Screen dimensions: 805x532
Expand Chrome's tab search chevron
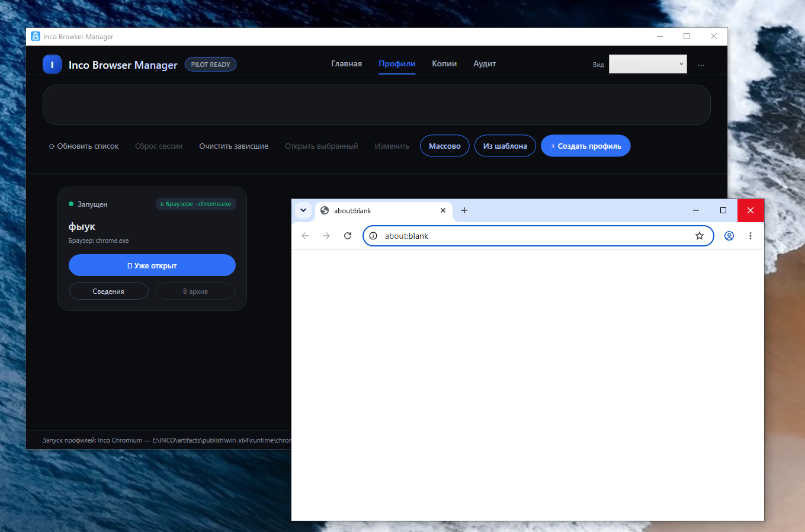(x=303, y=210)
